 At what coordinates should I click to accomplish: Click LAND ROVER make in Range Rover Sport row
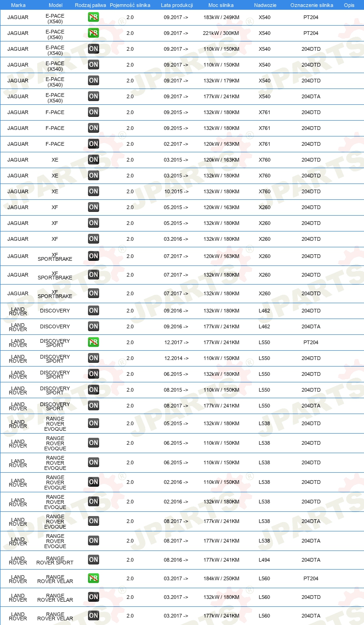pos(18,560)
